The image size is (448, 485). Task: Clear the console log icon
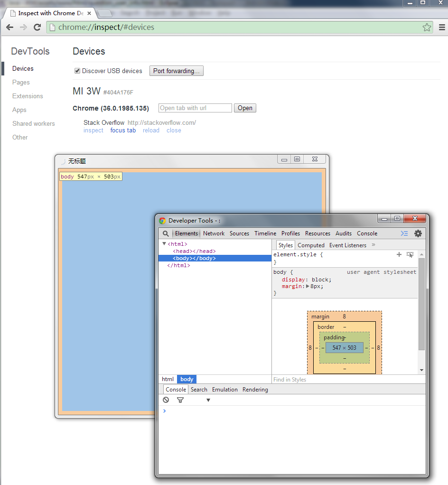point(166,400)
